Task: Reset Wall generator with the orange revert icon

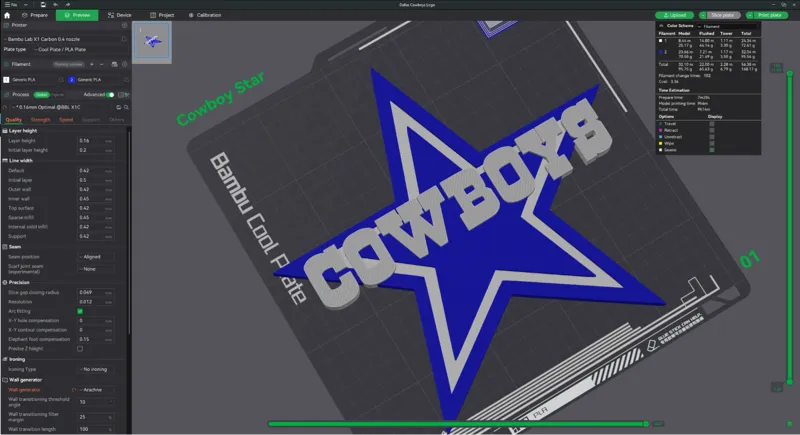Action: click(x=74, y=390)
